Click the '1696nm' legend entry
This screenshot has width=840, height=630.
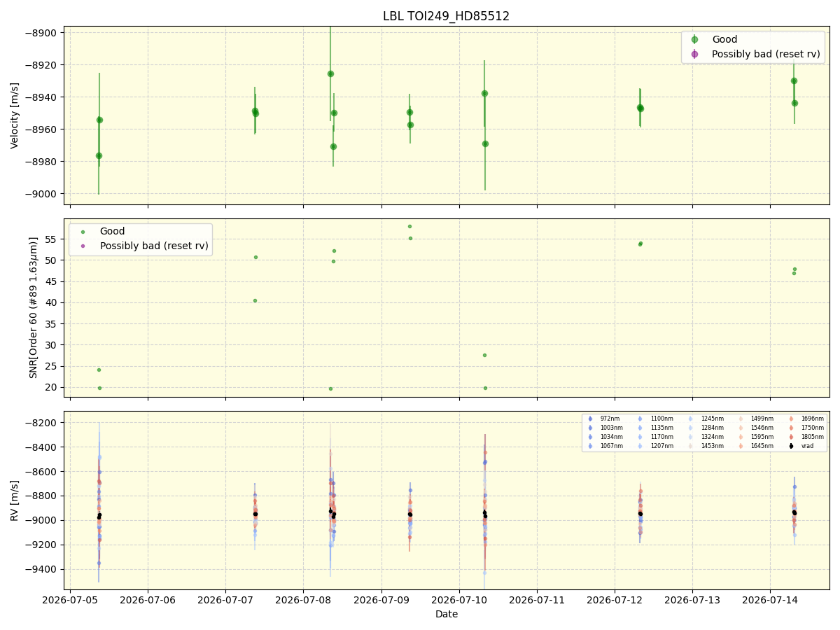[x=813, y=419]
